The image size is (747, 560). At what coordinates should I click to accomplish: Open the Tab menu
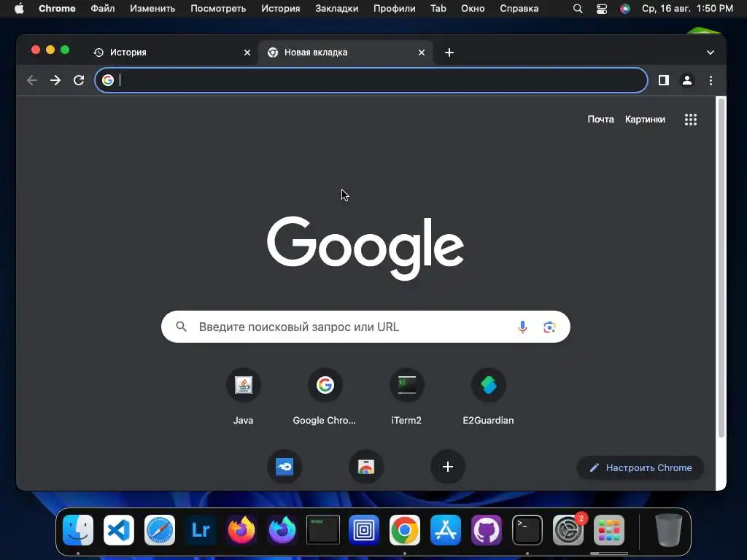click(438, 9)
